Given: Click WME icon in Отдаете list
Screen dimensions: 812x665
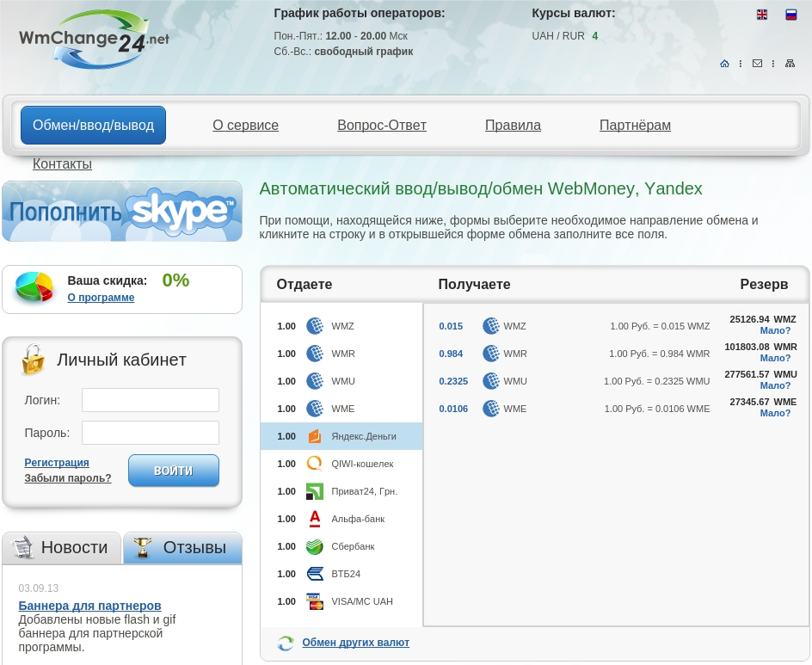Looking at the screenshot, I should (x=315, y=408).
